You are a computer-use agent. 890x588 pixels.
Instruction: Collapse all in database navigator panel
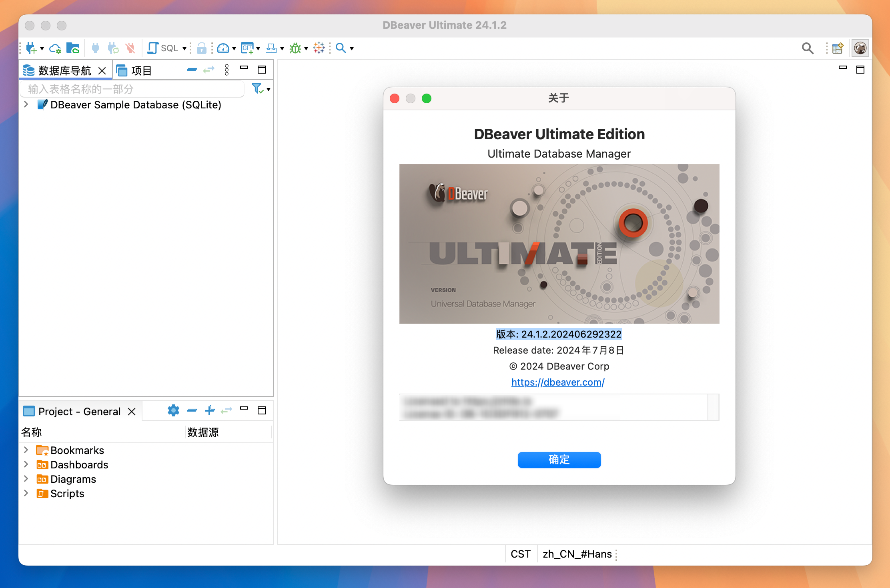pos(192,70)
